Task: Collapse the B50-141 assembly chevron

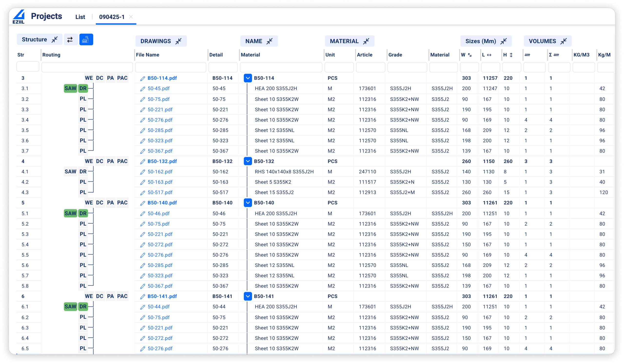Action: (248, 296)
